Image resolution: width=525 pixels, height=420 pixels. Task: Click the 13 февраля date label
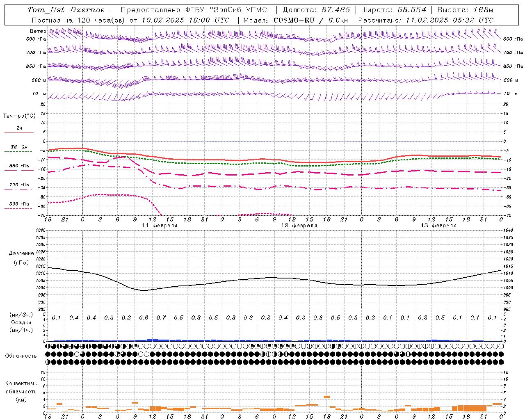[x=438, y=226]
